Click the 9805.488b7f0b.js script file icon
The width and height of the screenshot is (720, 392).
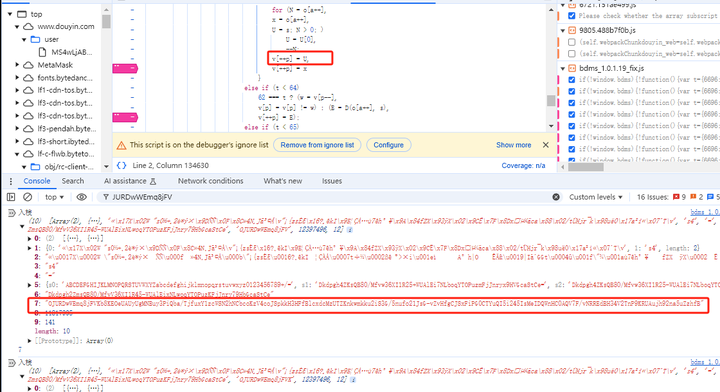coord(572,30)
